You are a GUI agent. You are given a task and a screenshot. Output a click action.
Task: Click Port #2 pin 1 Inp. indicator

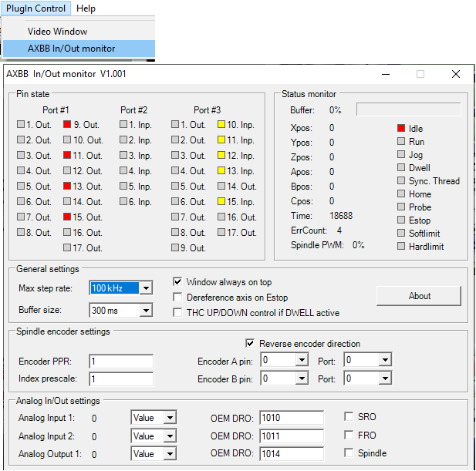coord(123,125)
